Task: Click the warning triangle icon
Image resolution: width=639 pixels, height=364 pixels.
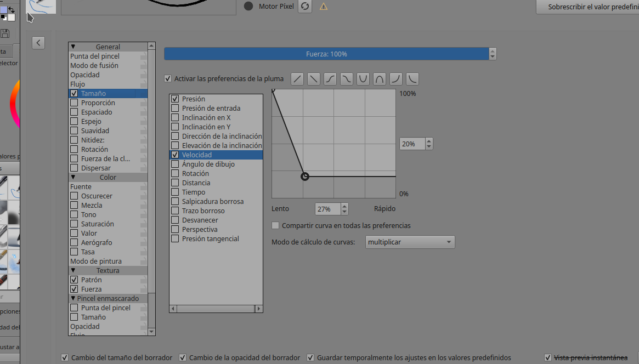Action: [x=324, y=7]
